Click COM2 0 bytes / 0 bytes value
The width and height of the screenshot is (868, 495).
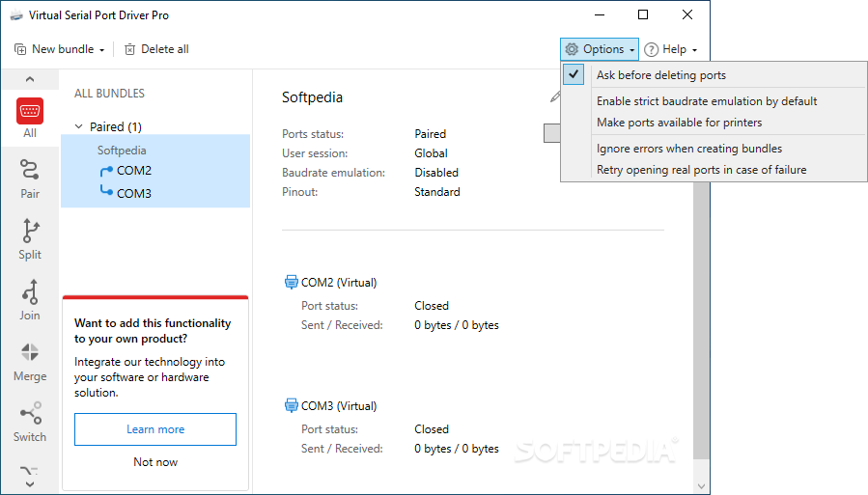456,325
